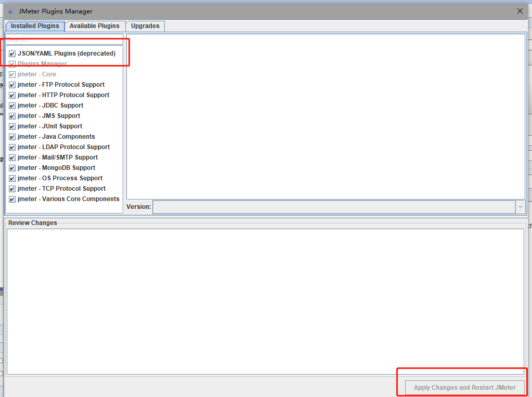Uncheck jmeter - FTP Protocol Support
The height and width of the screenshot is (397, 532).
point(12,85)
